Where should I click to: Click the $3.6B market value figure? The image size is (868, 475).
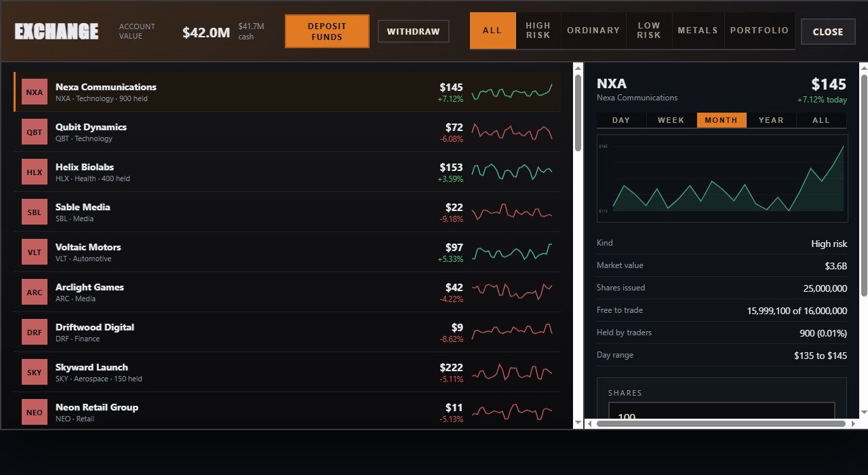tap(836, 266)
